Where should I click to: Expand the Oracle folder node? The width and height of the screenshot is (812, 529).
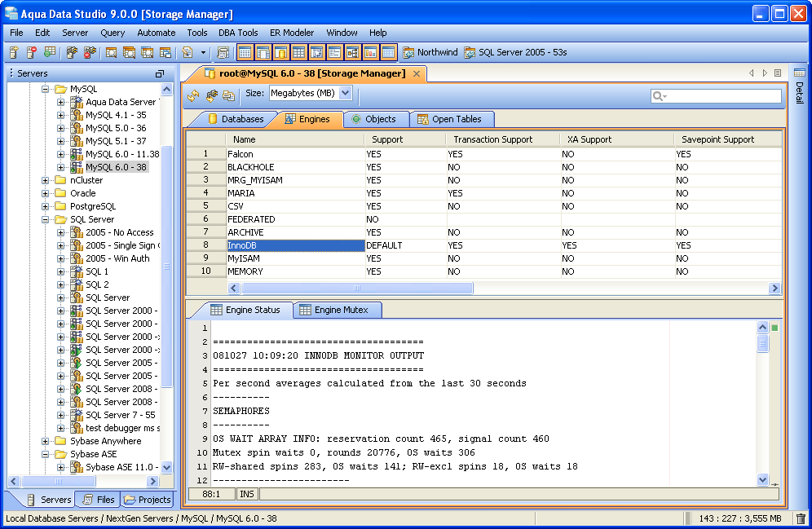46,193
